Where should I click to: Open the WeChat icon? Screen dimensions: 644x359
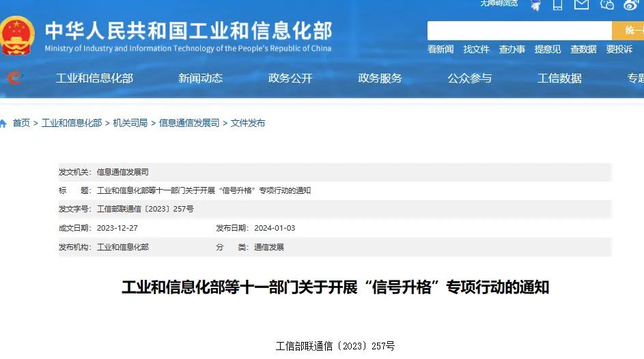point(606,5)
